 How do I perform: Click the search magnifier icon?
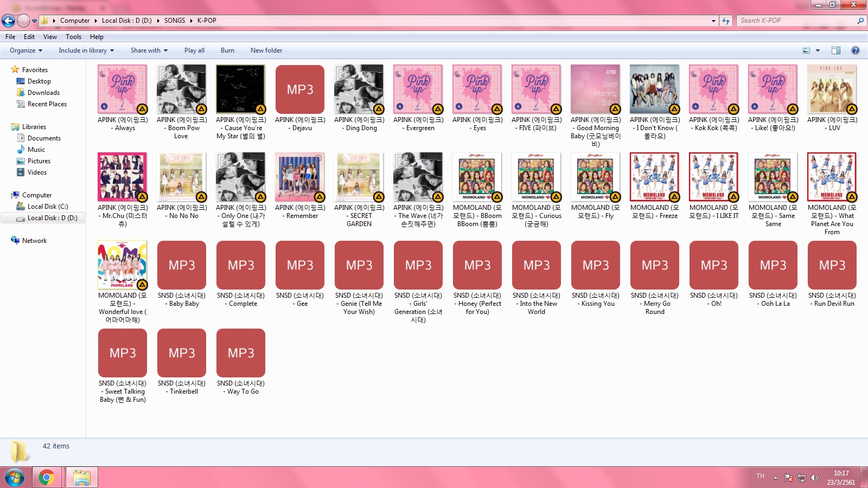(860, 21)
